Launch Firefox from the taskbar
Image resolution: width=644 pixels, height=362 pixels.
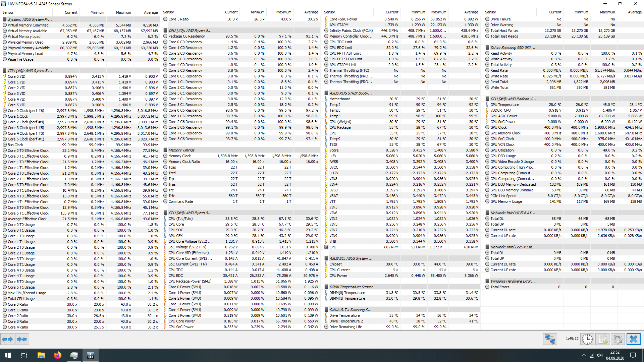(x=57, y=355)
